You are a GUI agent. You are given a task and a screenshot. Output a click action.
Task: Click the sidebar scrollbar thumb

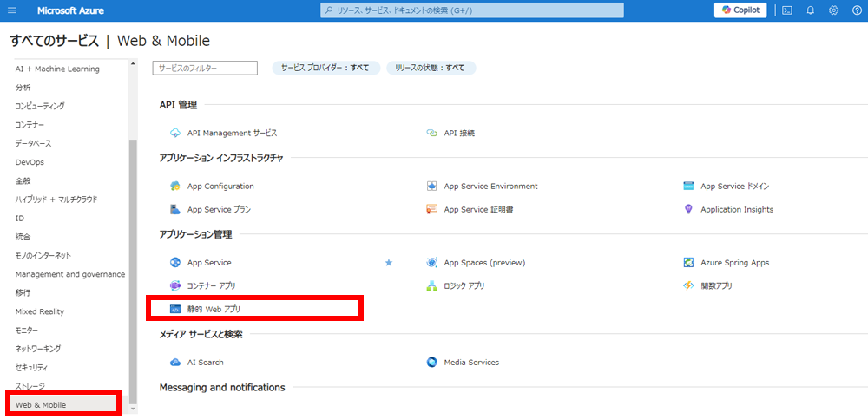click(x=133, y=272)
